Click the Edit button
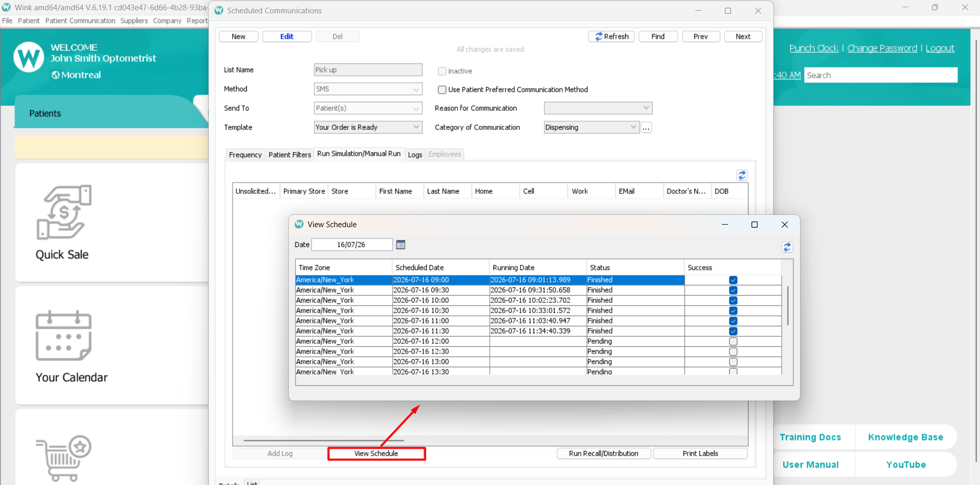Screen dimensions: 980x485 287,36
